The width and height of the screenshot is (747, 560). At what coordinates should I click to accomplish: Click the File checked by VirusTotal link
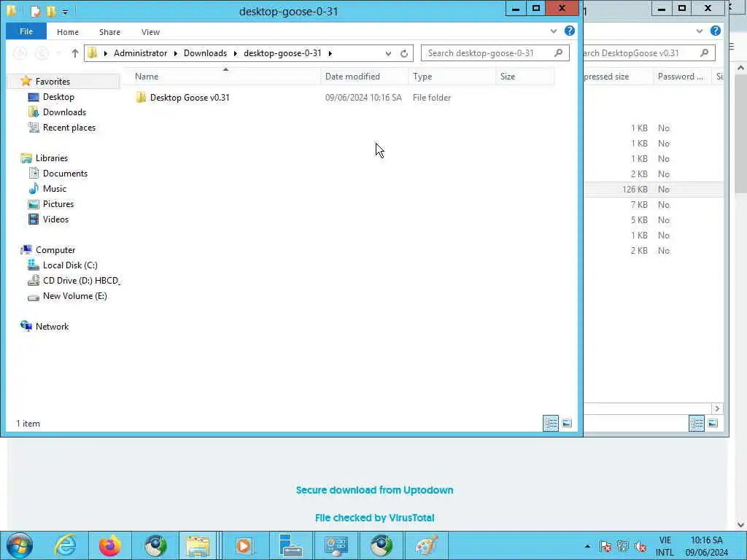pos(374,518)
